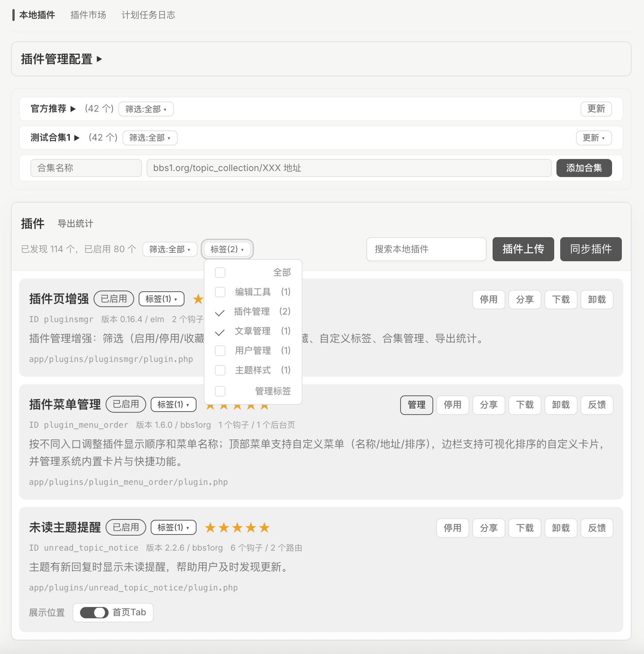Image resolution: width=644 pixels, height=654 pixels.
Task: Click the 添加合集 button
Action: [x=584, y=168]
